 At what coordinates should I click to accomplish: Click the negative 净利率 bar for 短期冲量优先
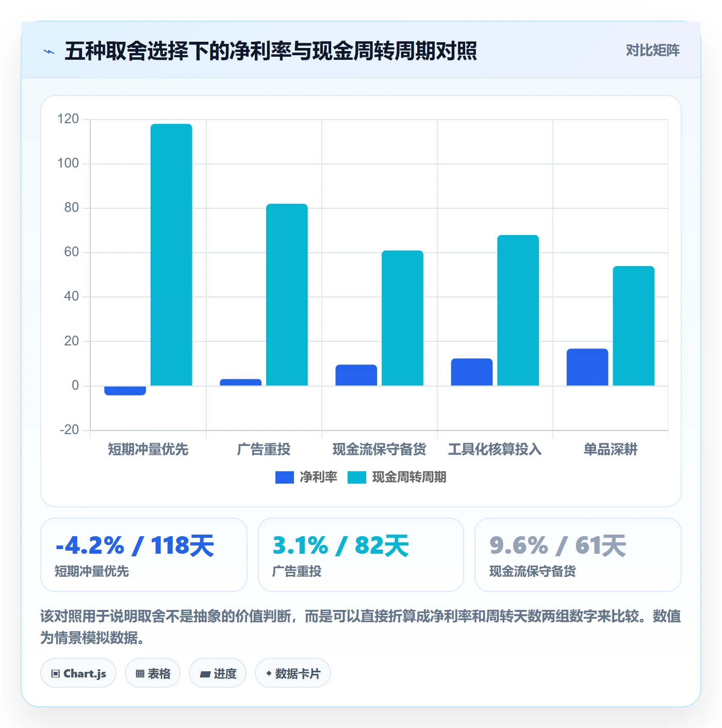click(x=125, y=390)
